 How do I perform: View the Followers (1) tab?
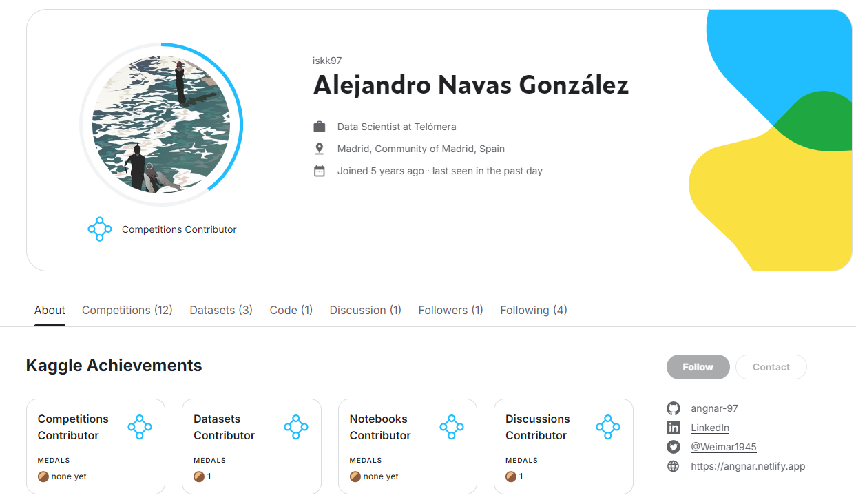click(451, 310)
